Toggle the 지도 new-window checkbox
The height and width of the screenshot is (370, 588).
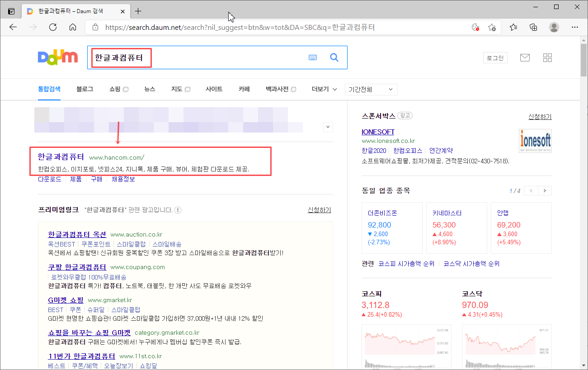pyautogui.click(x=187, y=90)
